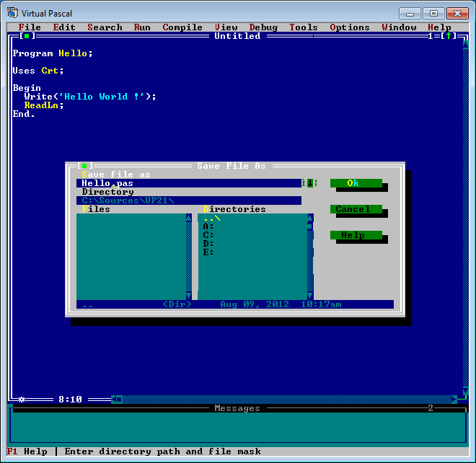This screenshot has height=463, width=476.
Task: Click editor horizontal scrollbar left arrow
Action: coord(119,399)
